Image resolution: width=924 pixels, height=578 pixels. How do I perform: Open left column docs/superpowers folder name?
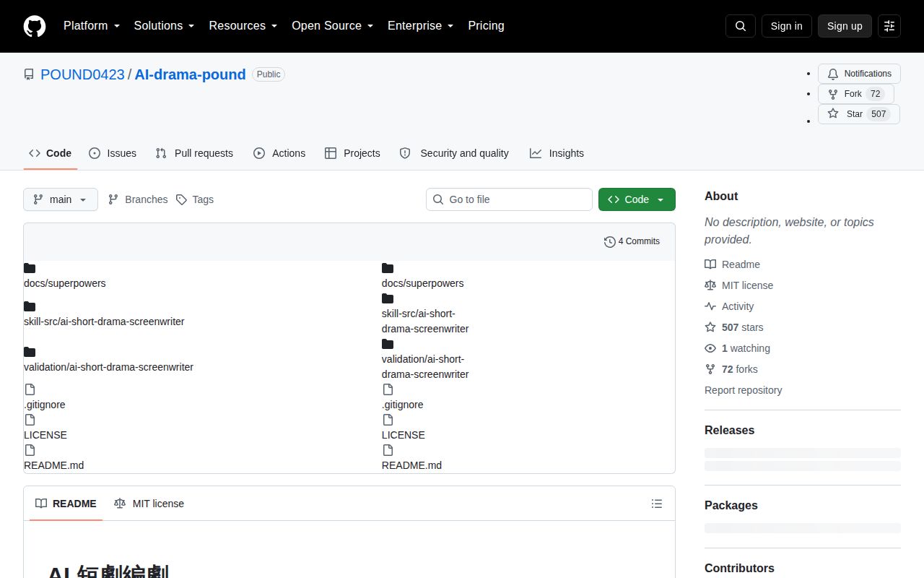65,283
